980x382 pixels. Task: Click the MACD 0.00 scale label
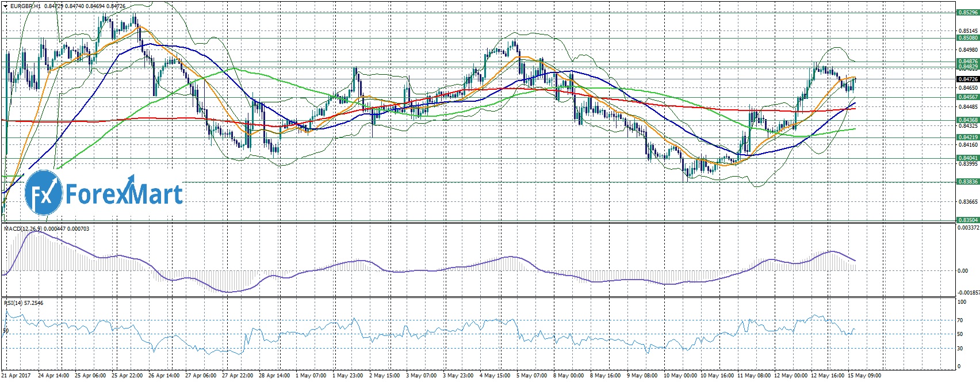(962, 270)
